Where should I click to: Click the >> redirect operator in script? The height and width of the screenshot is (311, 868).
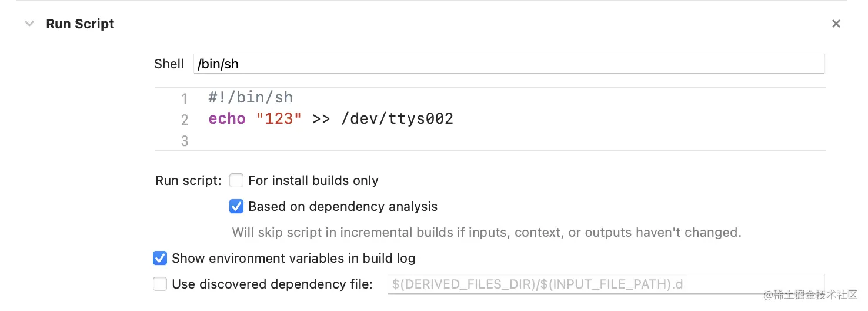tap(321, 119)
